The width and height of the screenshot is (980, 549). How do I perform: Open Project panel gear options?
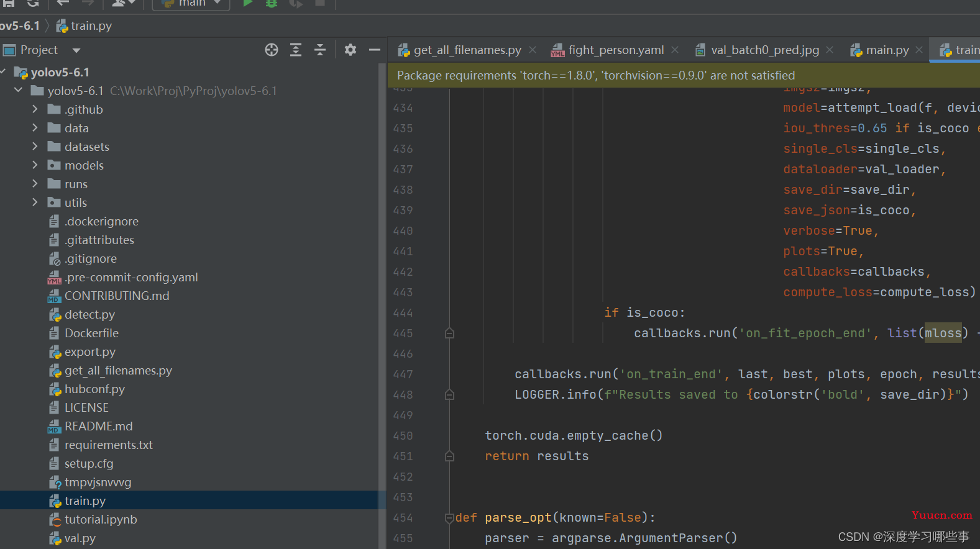tap(350, 50)
